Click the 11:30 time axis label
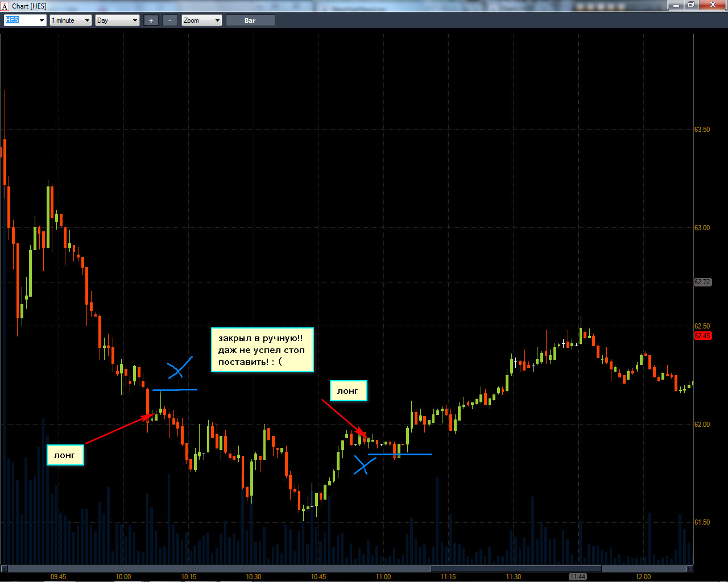The image size is (728, 582). pos(514,577)
